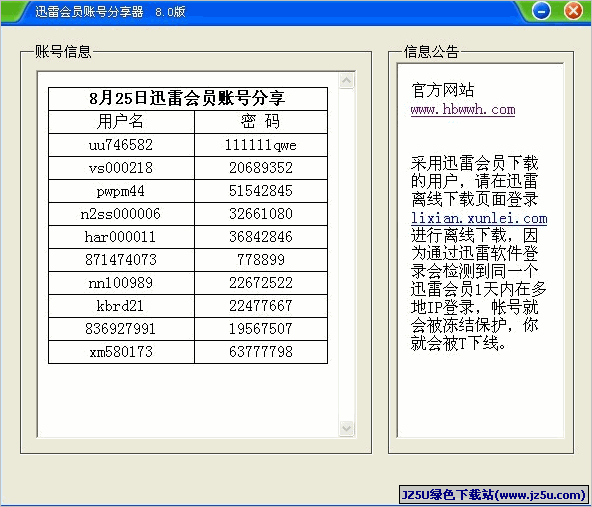
Task: Select password 63777798 cell
Action: pos(261,352)
